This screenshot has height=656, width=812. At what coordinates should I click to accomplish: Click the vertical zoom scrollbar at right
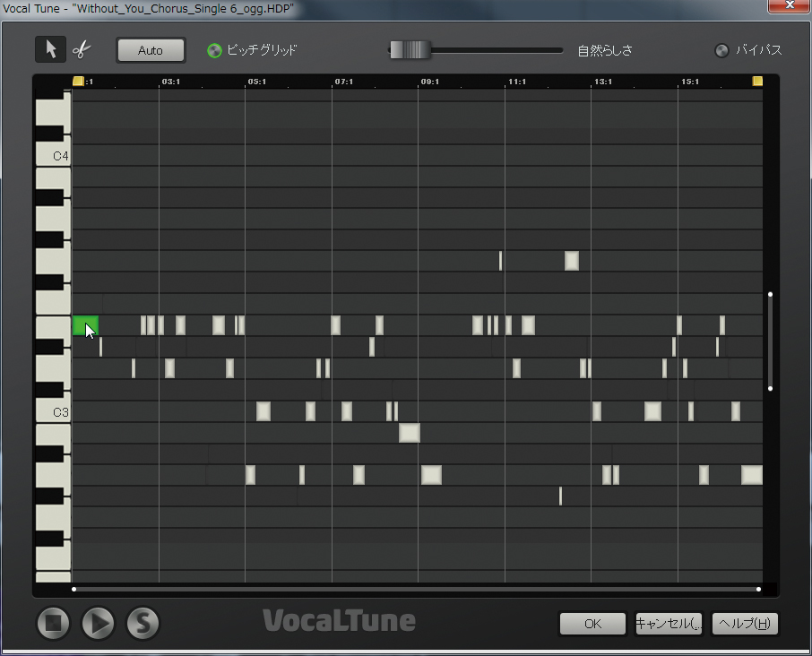coord(770,341)
